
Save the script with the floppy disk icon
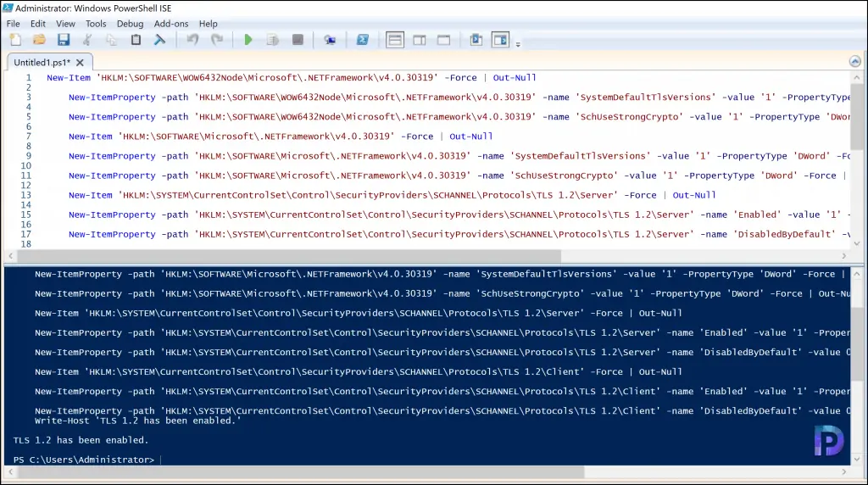tap(63, 40)
